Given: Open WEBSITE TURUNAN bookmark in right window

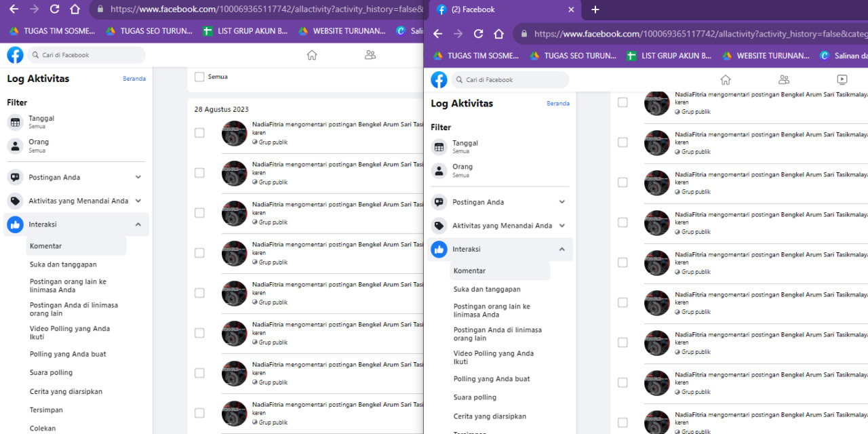Looking at the screenshot, I should click(766, 56).
